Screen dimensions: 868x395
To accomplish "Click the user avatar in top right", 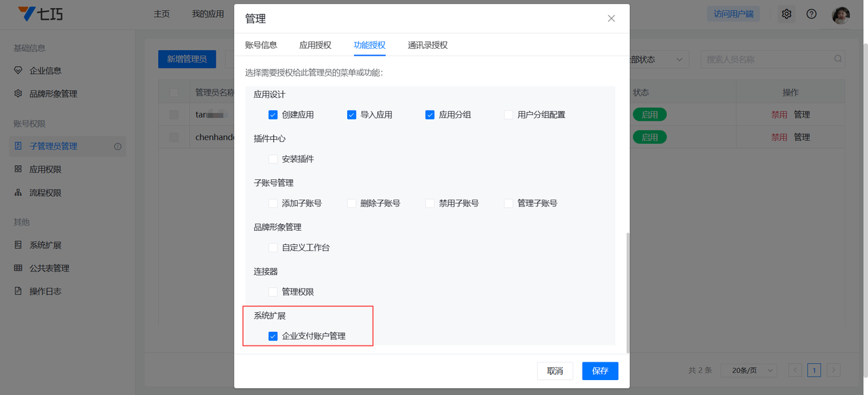I will [x=841, y=15].
